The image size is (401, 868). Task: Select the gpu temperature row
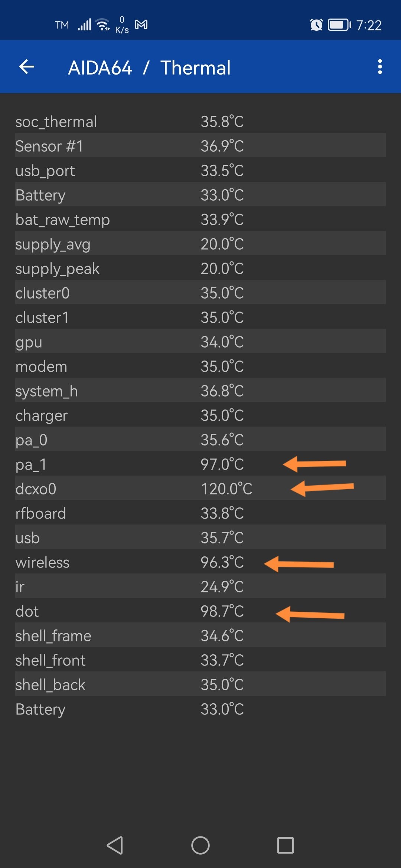point(200,342)
